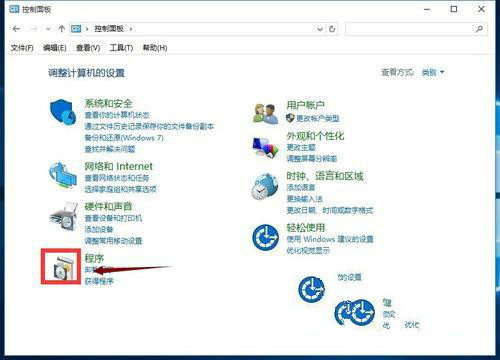Viewport: 500px width, 360px height.
Task: Open the 网络和 Internet category link
Action: [x=118, y=166]
